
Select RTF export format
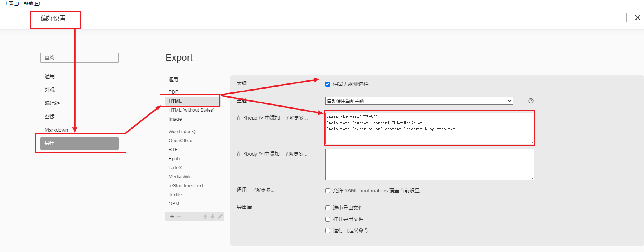(x=173, y=150)
